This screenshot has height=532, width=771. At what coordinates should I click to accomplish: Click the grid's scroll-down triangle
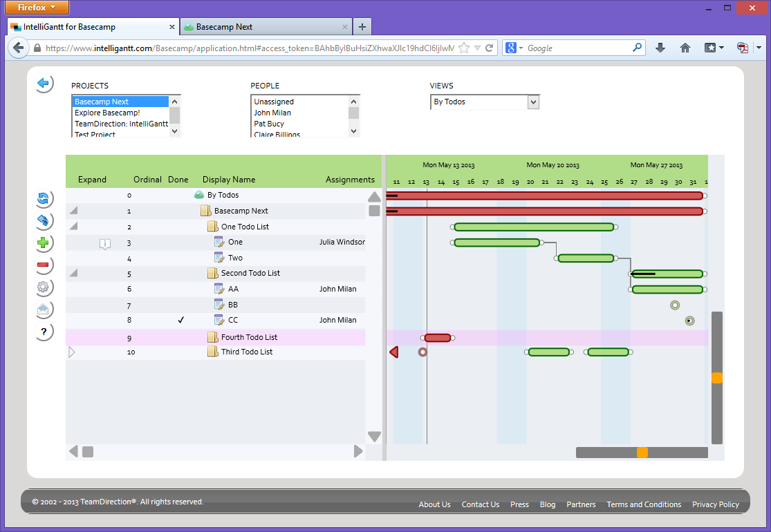pos(374,436)
